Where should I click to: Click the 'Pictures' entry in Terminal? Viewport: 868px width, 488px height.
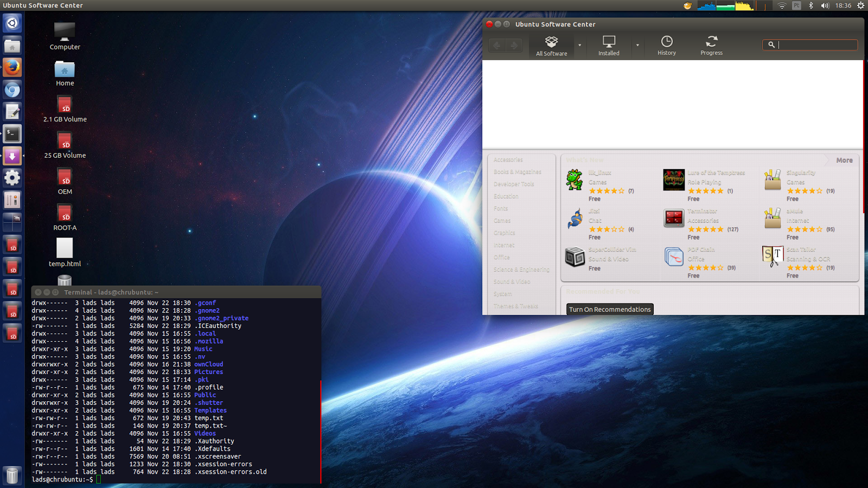209,372
